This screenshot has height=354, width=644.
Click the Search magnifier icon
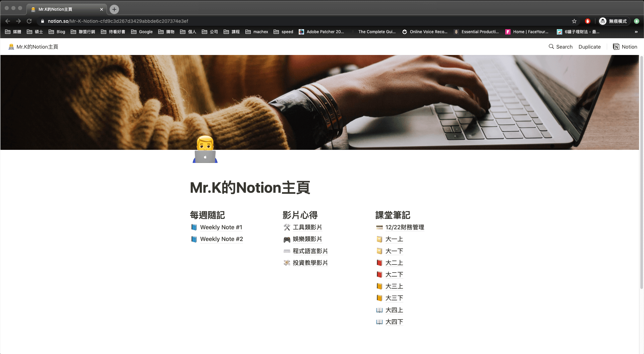click(551, 47)
